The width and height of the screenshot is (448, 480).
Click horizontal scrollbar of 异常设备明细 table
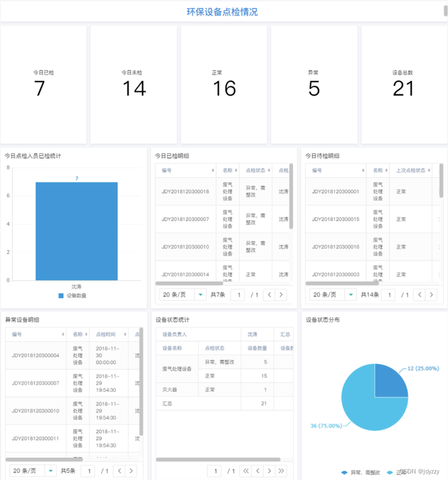(x=44, y=459)
